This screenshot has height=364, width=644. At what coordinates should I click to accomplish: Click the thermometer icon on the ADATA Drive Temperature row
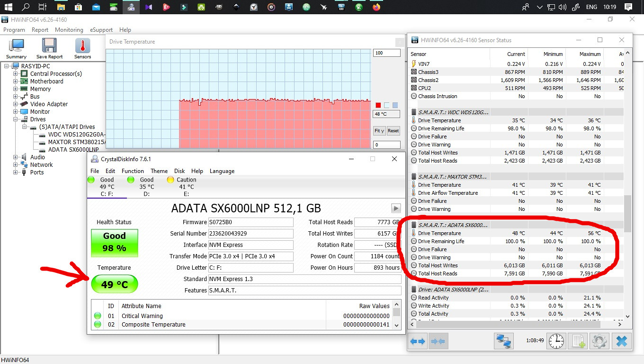pyautogui.click(x=413, y=233)
